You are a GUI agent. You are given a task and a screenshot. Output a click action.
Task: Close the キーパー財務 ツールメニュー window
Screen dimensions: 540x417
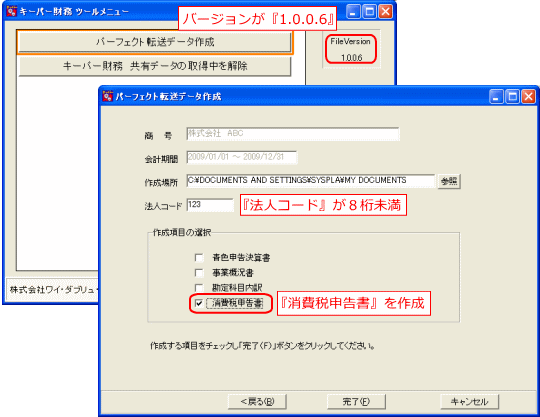[385, 12]
